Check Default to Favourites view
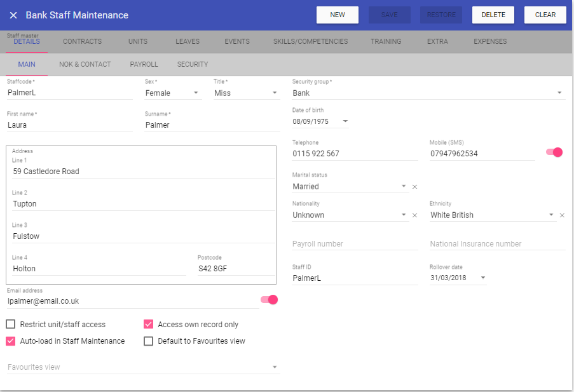This screenshot has width=574, height=392. [149, 341]
